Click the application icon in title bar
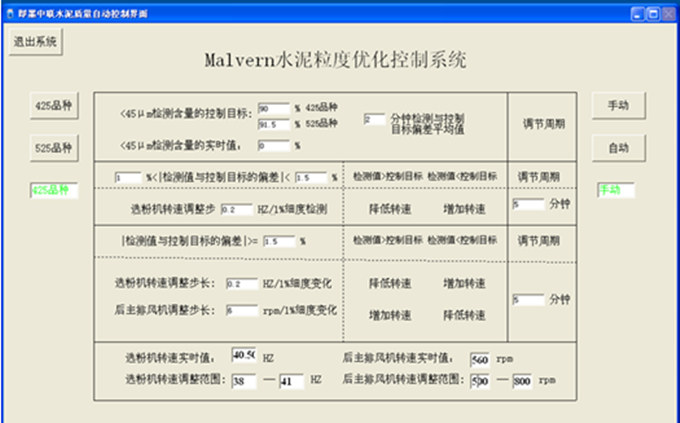This screenshot has height=423, width=680. click(8, 10)
